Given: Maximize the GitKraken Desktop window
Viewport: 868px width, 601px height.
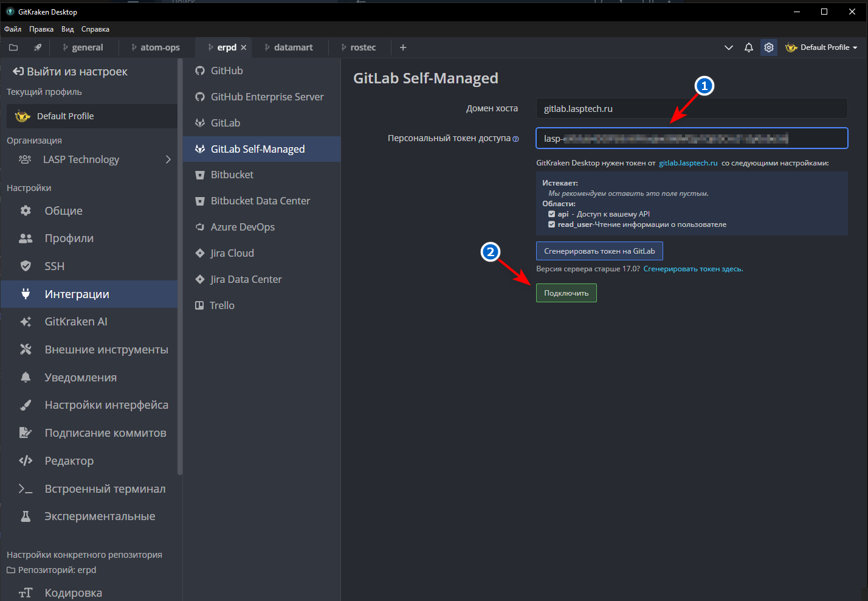Looking at the screenshot, I should [x=824, y=12].
